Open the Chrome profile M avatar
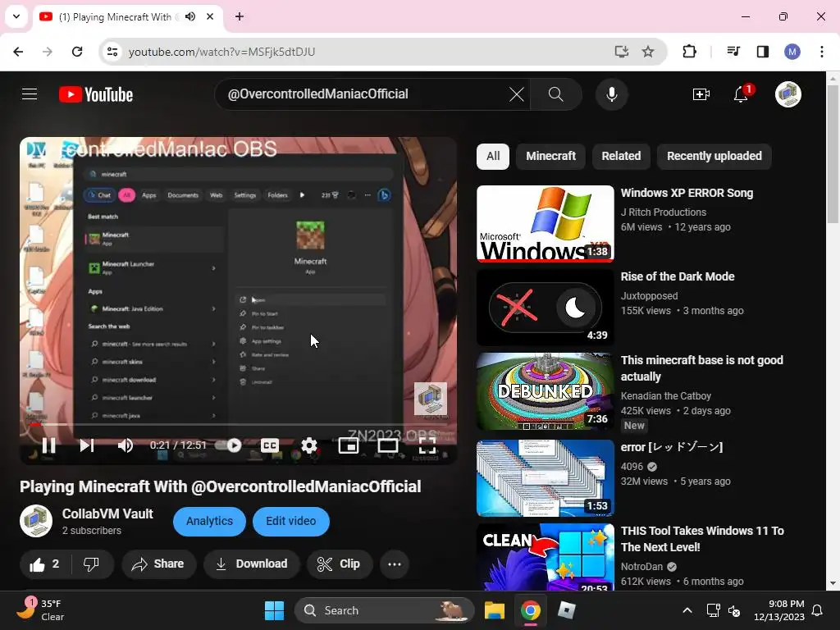840x630 pixels. [x=792, y=52]
